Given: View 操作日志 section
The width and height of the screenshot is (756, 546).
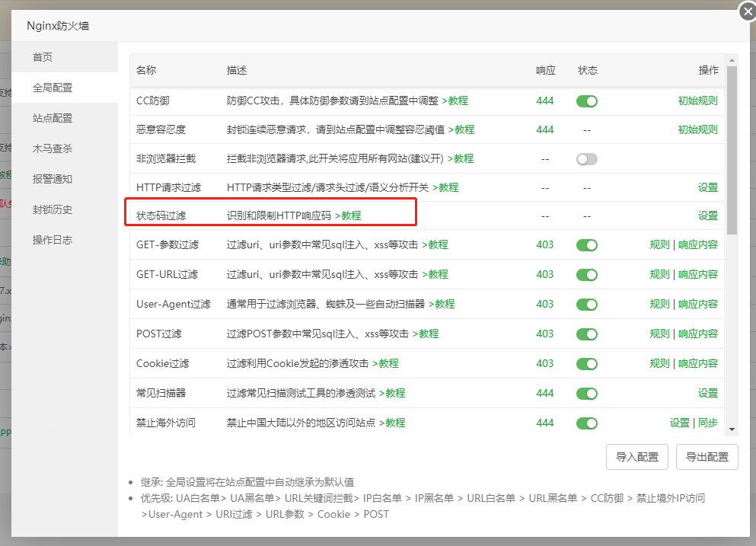Looking at the screenshot, I should tap(65, 240).
